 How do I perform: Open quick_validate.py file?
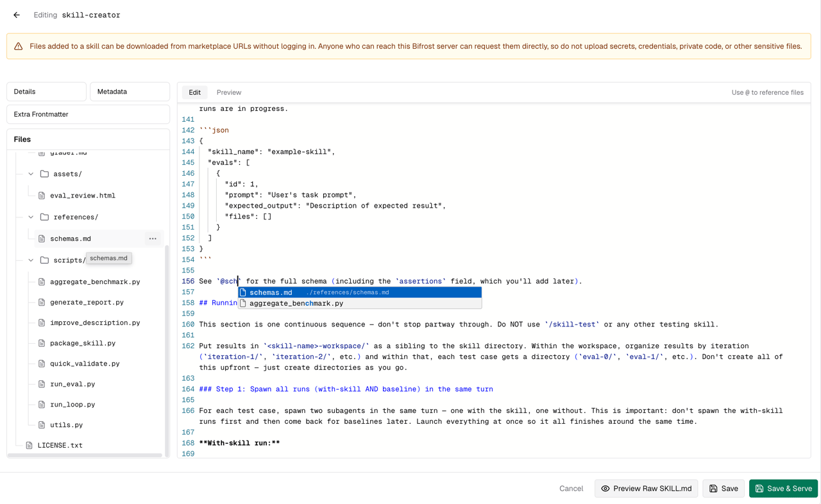click(85, 364)
